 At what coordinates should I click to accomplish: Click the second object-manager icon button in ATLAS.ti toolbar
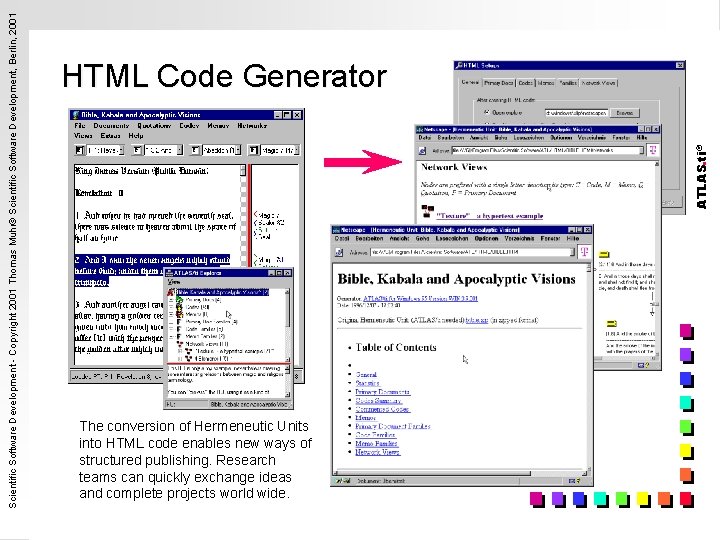pyautogui.click(x=137, y=150)
